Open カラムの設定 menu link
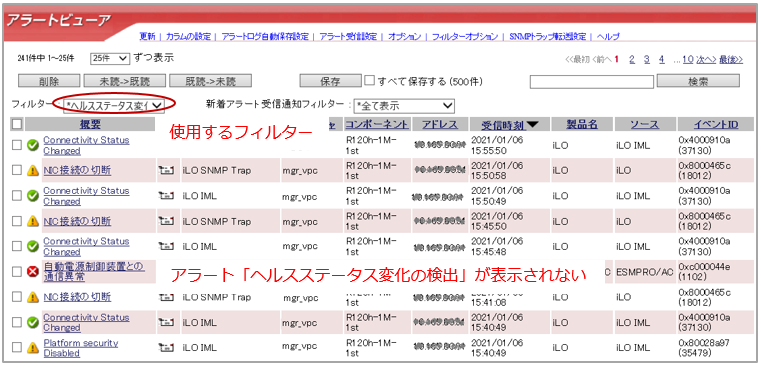Image resolution: width=761 pixels, height=368 pixels. (188, 36)
